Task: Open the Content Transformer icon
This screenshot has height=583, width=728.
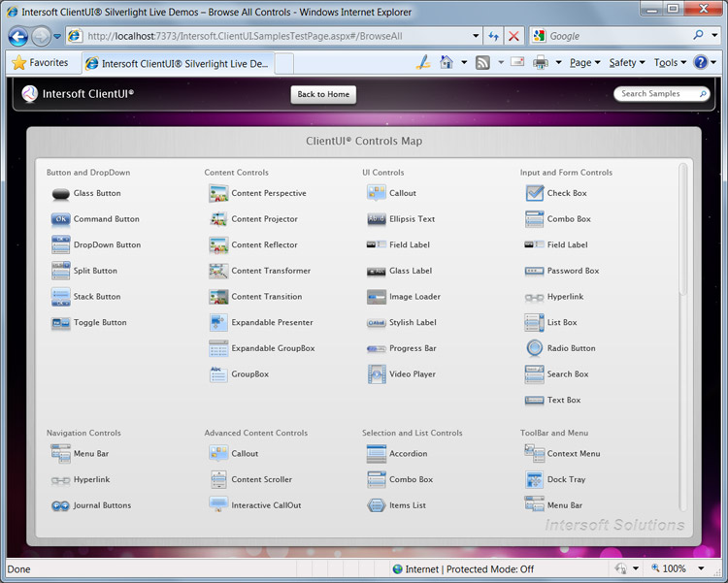Action: click(x=218, y=271)
